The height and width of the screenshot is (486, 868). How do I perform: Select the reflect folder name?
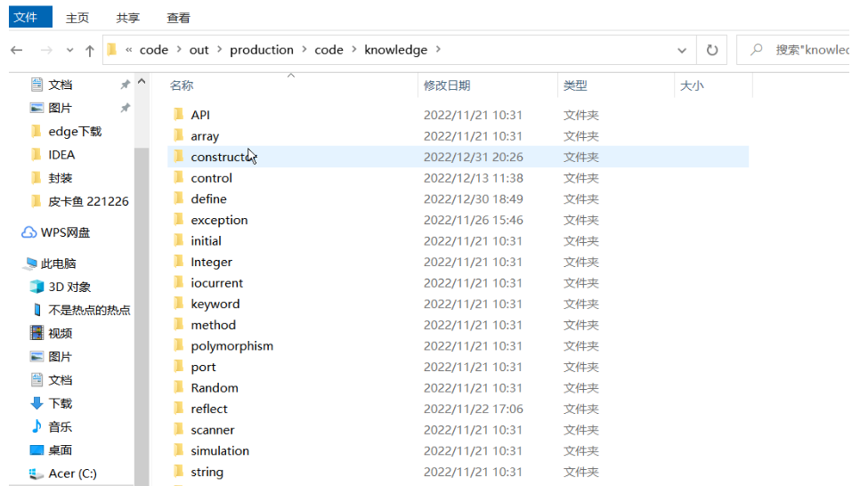tap(209, 409)
